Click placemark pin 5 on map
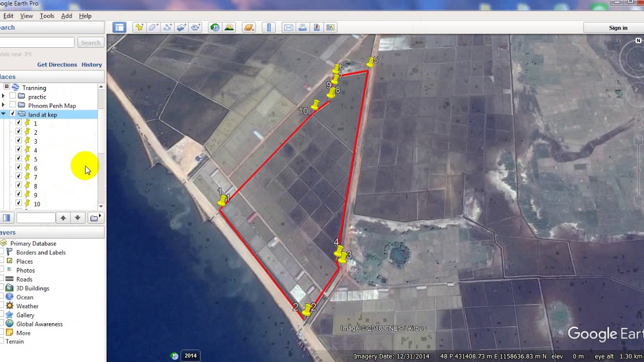Image resolution: width=644 pixels, height=362 pixels. [x=371, y=62]
